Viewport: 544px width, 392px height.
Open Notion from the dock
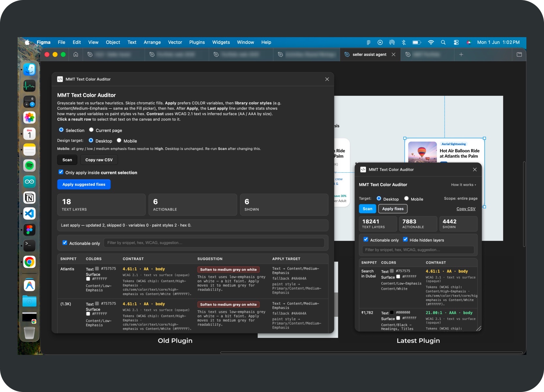tap(29, 197)
